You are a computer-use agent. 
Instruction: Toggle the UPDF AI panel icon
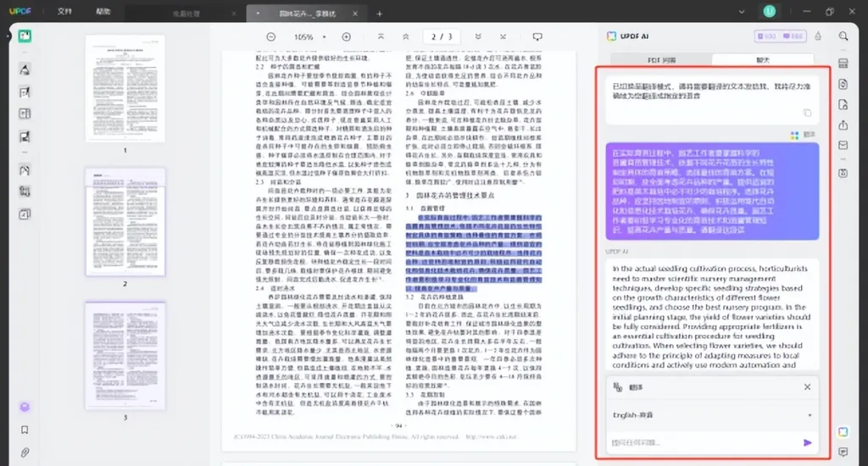coord(843,431)
